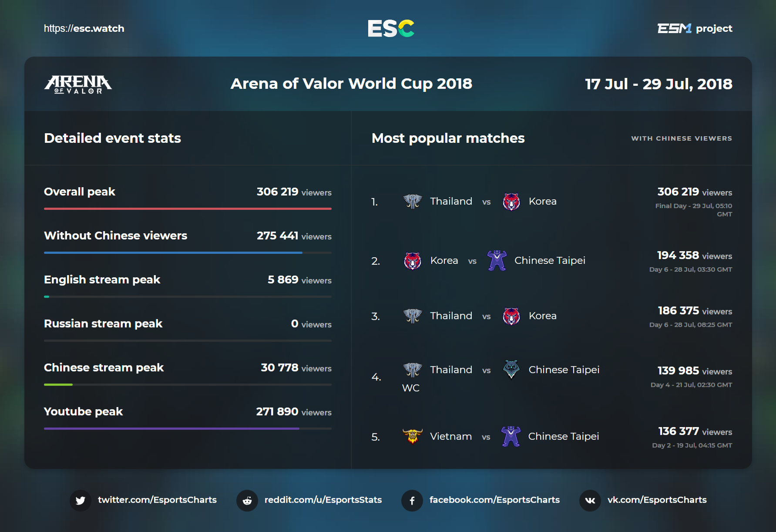The height and width of the screenshot is (532, 776).
Task: Click Chinese Taipei wolf icon in match 4
Action: pos(511,370)
